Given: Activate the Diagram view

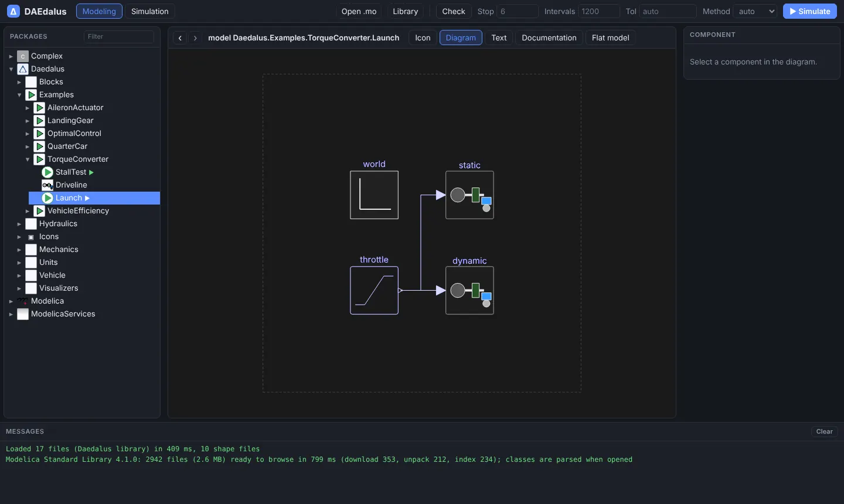Looking at the screenshot, I should 461,38.
